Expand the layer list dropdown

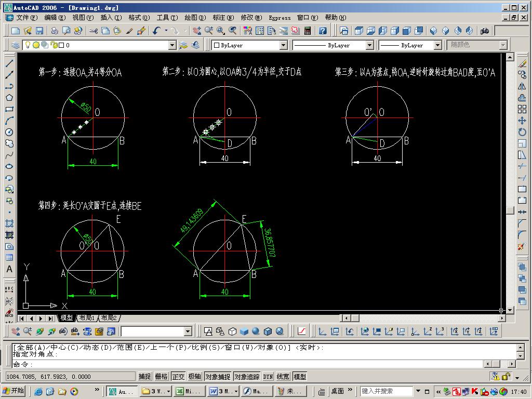[172, 45]
